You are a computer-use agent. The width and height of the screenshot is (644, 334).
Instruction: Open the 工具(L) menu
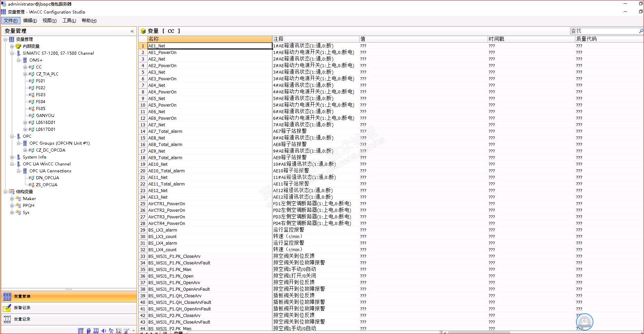click(69, 21)
